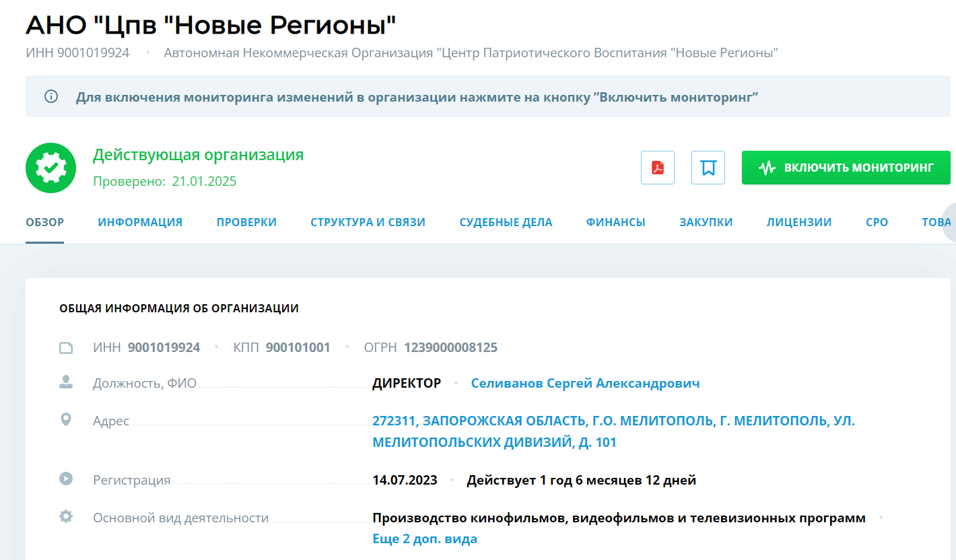This screenshot has height=560, width=956.
Task: Switch to the Информация tab
Action: 140,222
